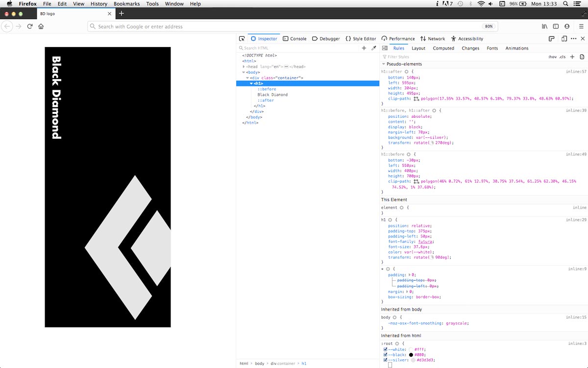Toggle the :hov pseudo-class panel
This screenshot has height=368, width=588.
552,57
